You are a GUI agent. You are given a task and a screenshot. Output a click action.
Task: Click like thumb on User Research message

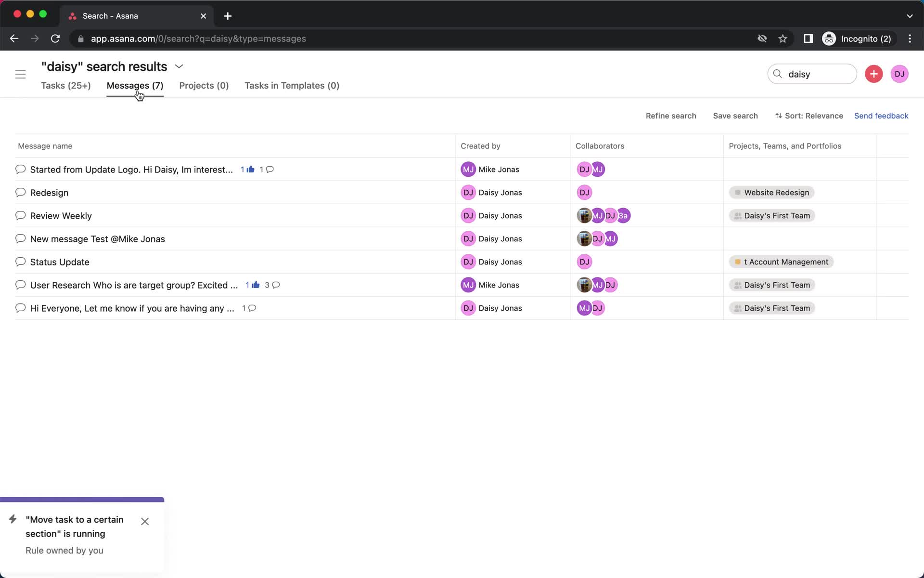255,285
